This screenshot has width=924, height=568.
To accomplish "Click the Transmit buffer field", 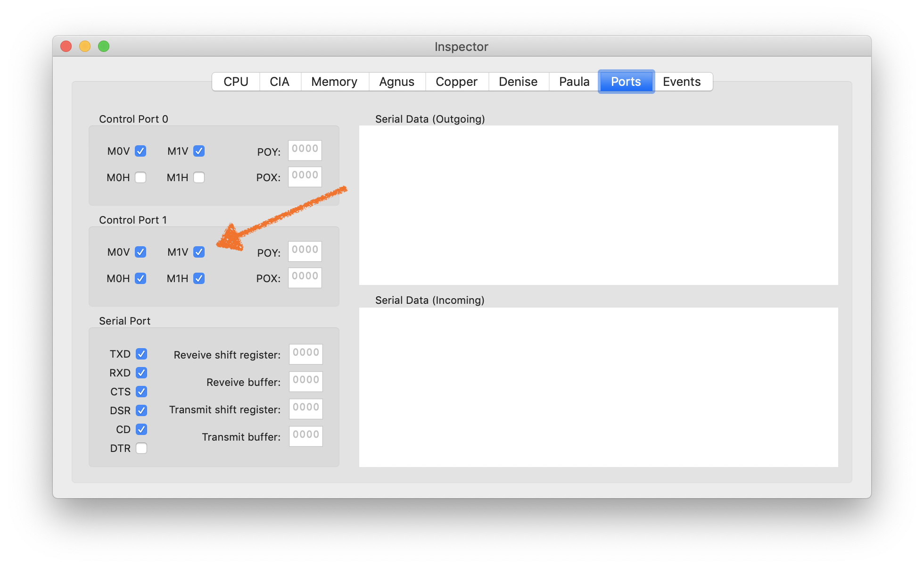I will [306, 436].
